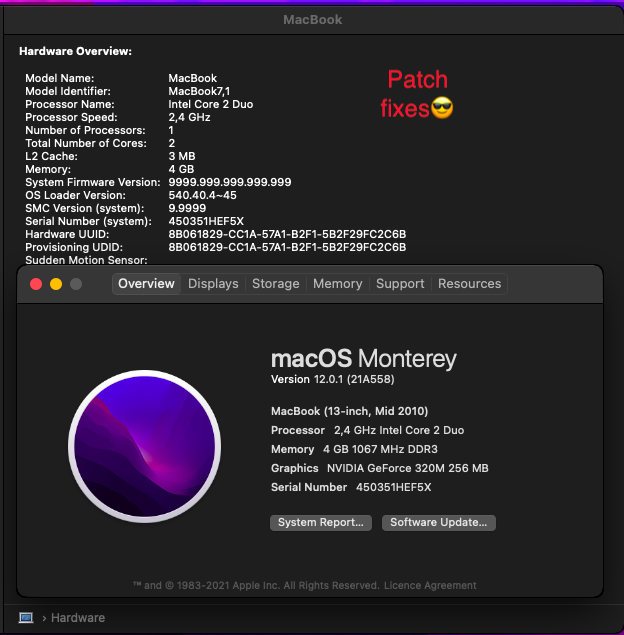Close the About This Mac window

tap(36, 284)
